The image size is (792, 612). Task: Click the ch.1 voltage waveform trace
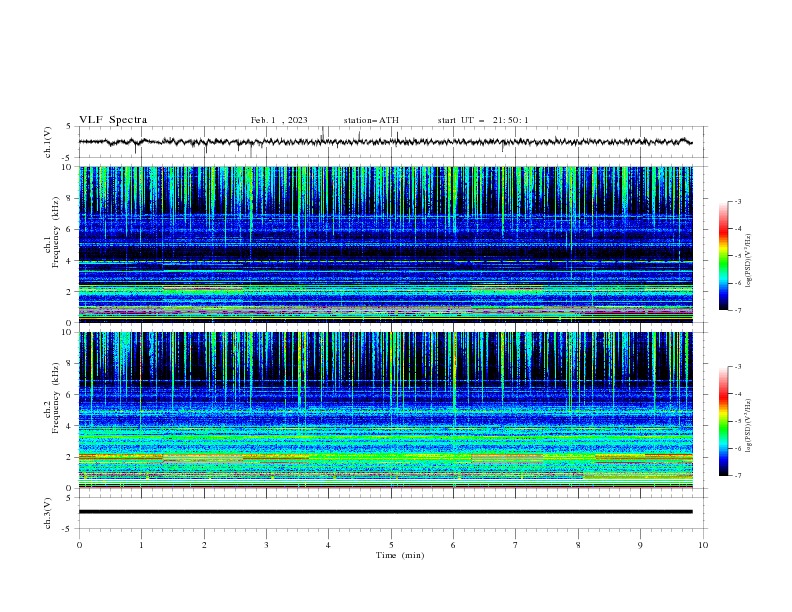coord(385,142)
